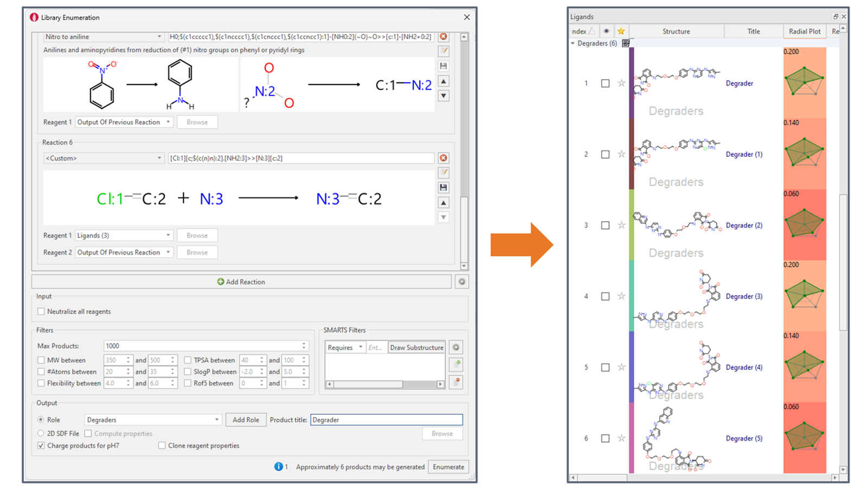Toggle Charge products for pH7 checkbox
This screenshot has height=488, width=868.
pyautogui.click(x=41, y=446)
